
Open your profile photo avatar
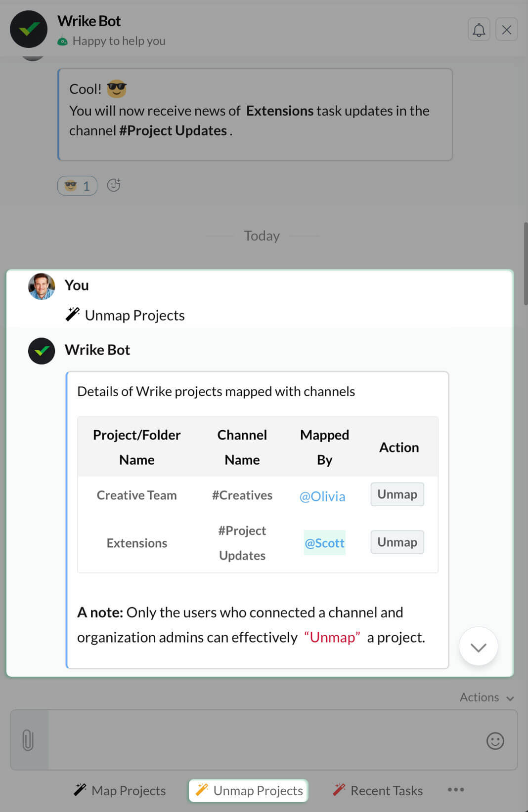pyautogui.click(x=42, y=286)
